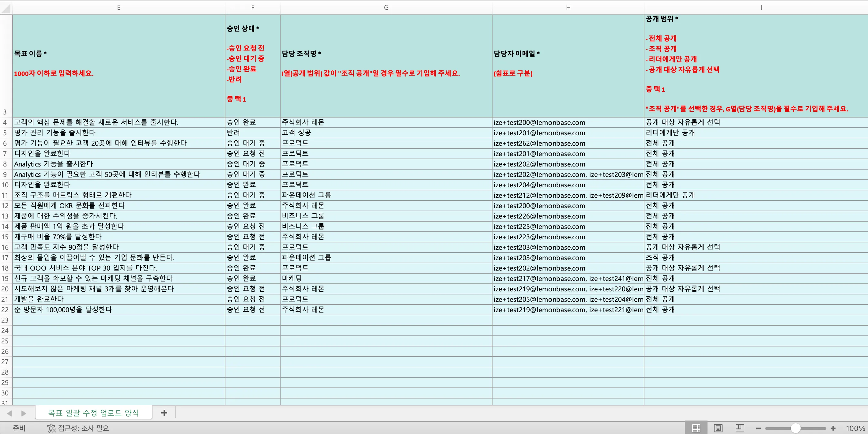868x434 pixels.
Task: Select email ize+test223@lemonbase.com cell
Action: point(568,237)
